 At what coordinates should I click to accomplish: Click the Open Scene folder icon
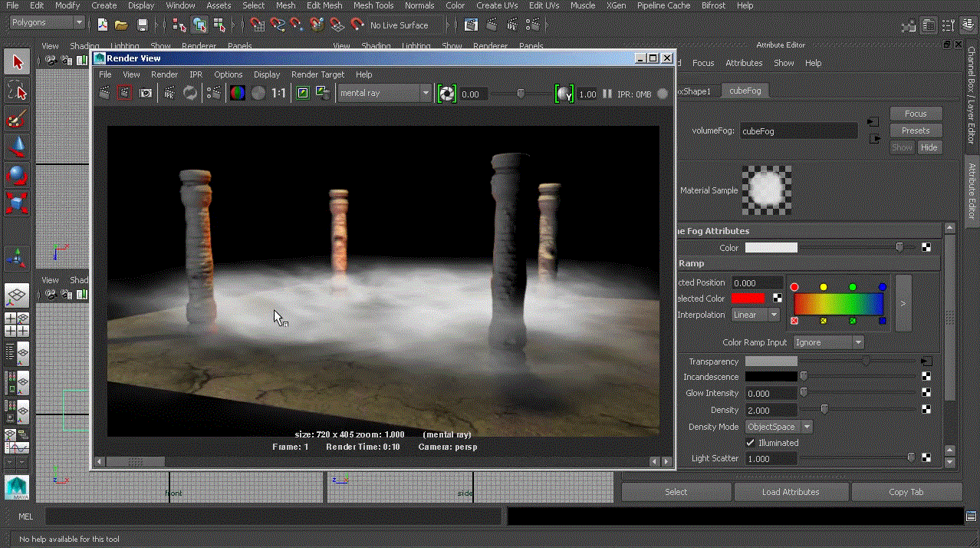point(121,25)
